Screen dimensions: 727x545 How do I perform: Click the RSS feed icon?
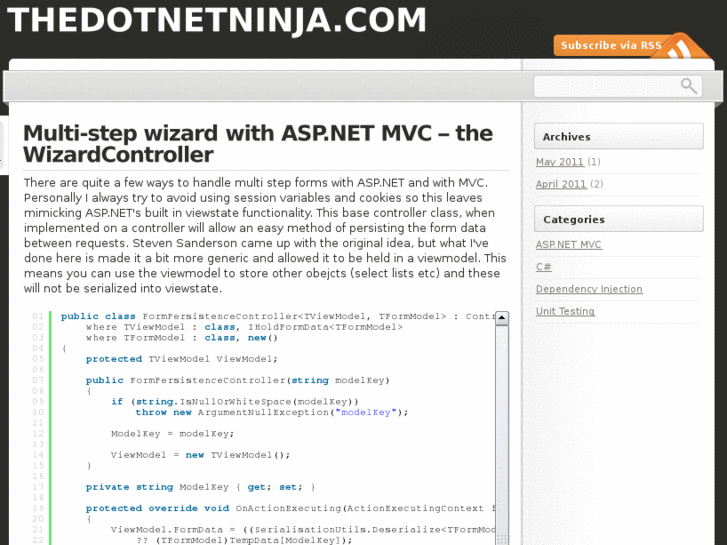680,46
